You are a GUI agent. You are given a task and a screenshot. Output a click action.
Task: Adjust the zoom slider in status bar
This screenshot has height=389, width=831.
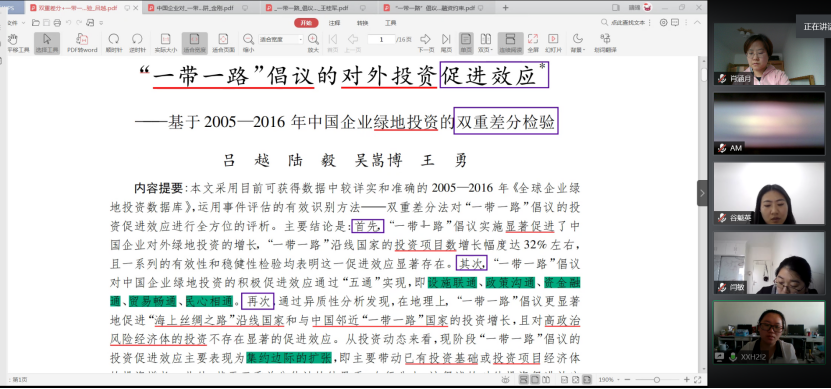(x=657, y=380)
